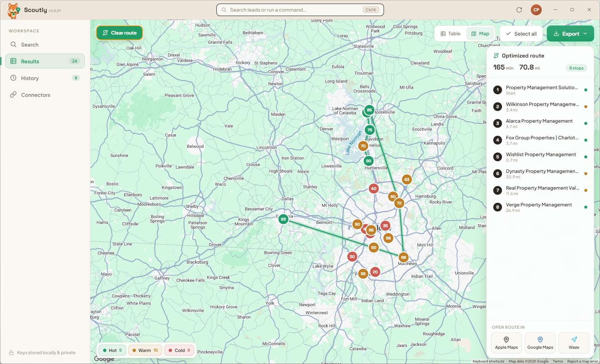Open History in the workspace sidebar

tap(45, 78)
